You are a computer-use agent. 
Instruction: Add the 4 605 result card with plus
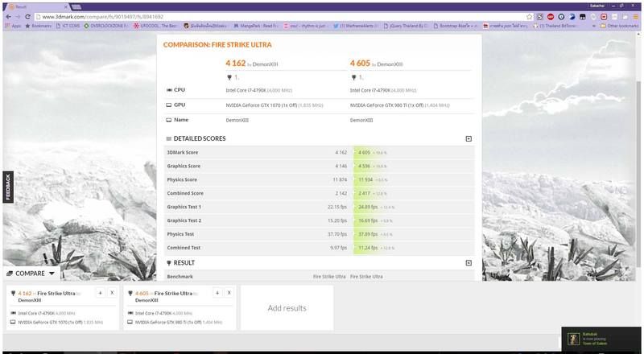click(x=217, y=293)
